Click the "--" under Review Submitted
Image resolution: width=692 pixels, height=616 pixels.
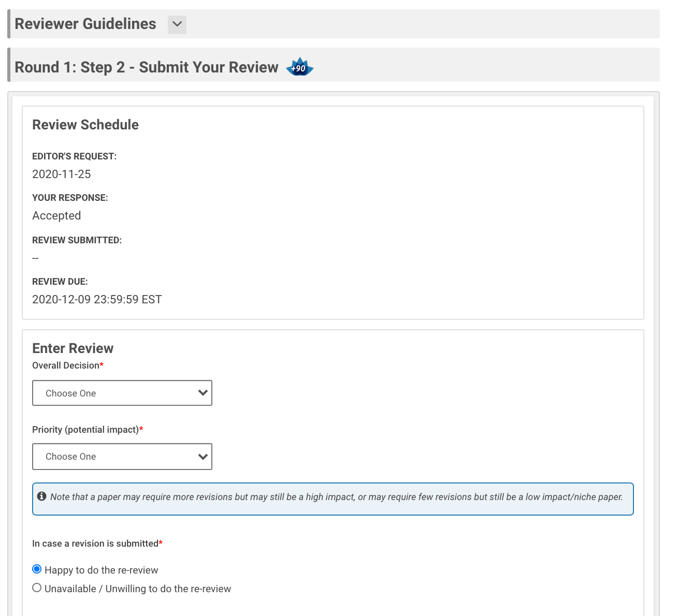coord(35,258)
